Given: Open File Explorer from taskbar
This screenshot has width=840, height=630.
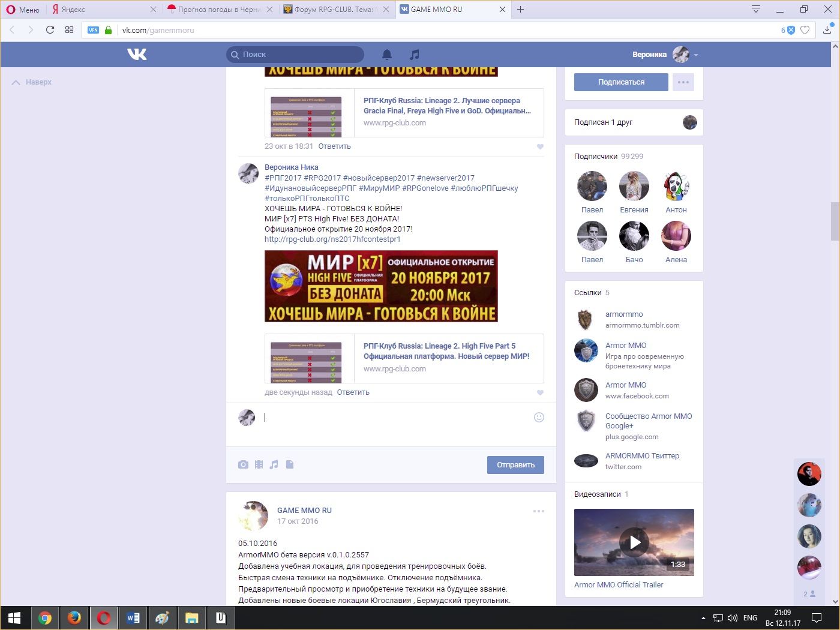Looking at the screenshot, I should pyautogui.click(x=191, y=618).
